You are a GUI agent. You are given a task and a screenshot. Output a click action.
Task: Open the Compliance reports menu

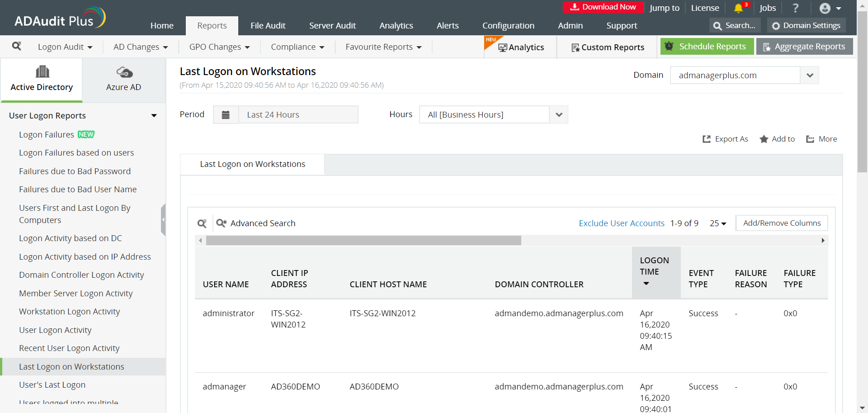coord(297,47)
